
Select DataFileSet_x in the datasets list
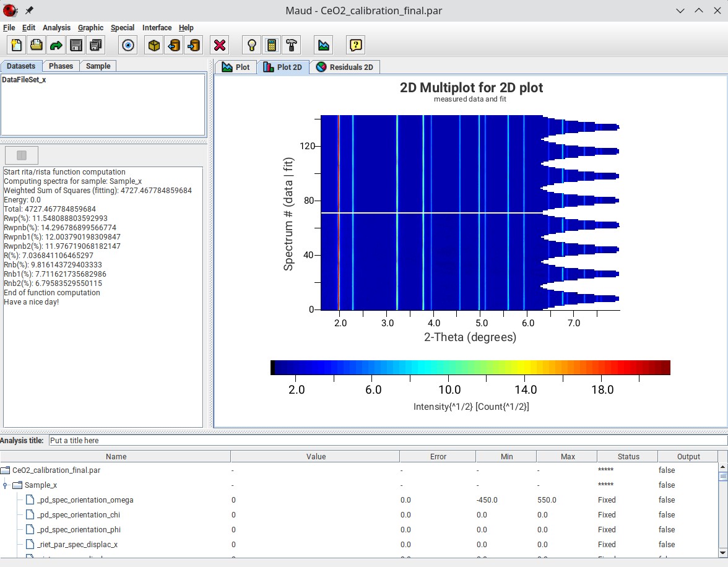[24, 80]
